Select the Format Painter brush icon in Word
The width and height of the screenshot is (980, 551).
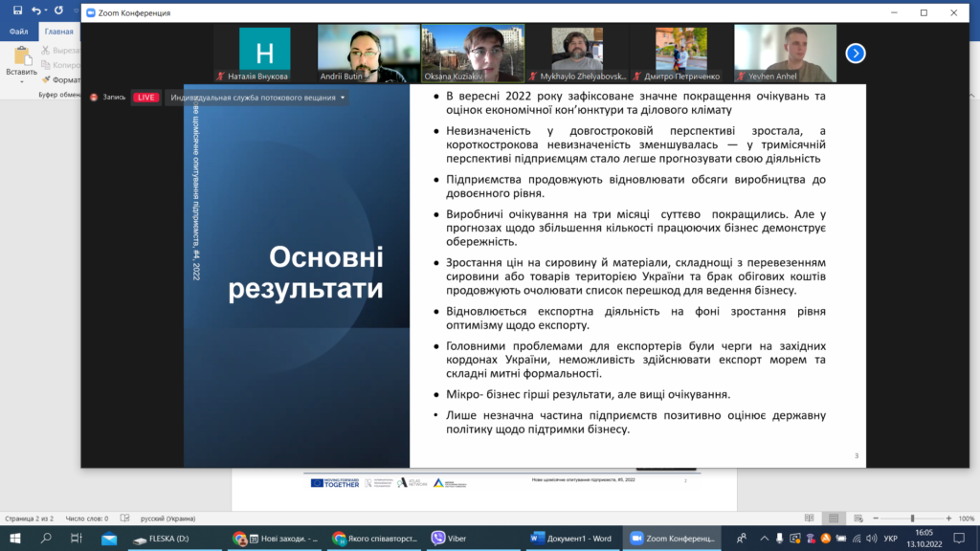46,80
